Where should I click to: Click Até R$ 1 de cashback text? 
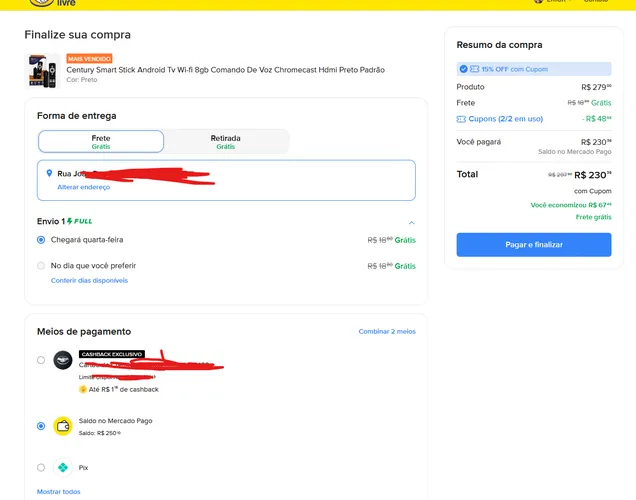coord(124,389)
